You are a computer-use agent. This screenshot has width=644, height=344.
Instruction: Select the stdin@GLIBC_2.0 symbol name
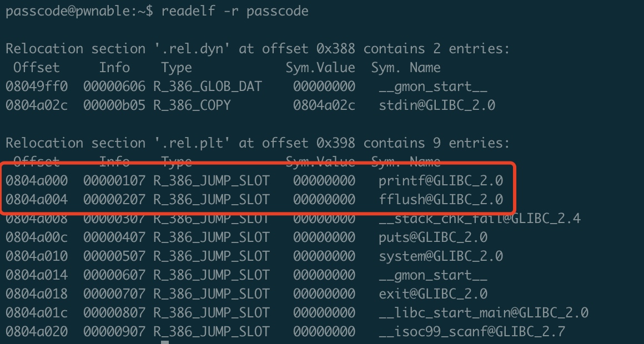tap(437, 105)
